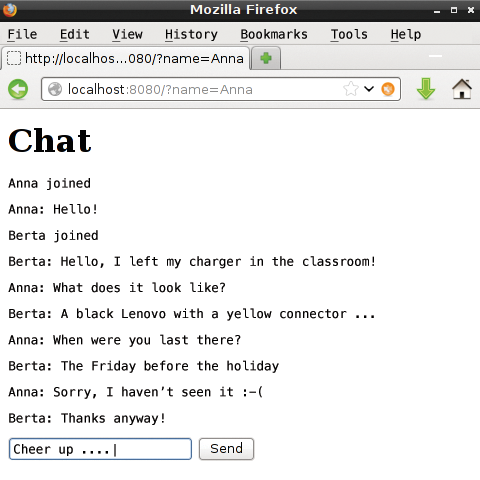The height and width of the screenshot is (480, 480).
Task: Go to the home page icon
Action: coord(462,89)
